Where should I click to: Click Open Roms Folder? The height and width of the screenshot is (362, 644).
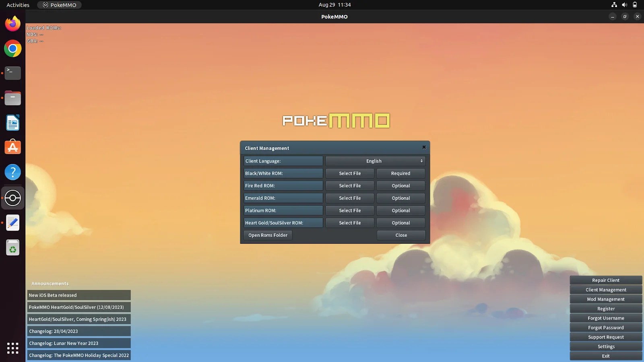(268, 235)
